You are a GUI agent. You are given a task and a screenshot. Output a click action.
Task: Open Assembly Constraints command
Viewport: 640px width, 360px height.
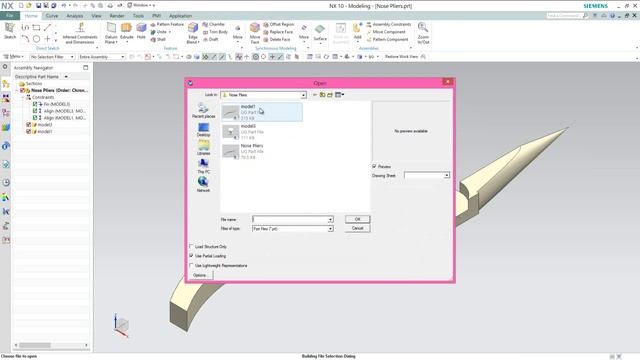(x=389, y=24)
